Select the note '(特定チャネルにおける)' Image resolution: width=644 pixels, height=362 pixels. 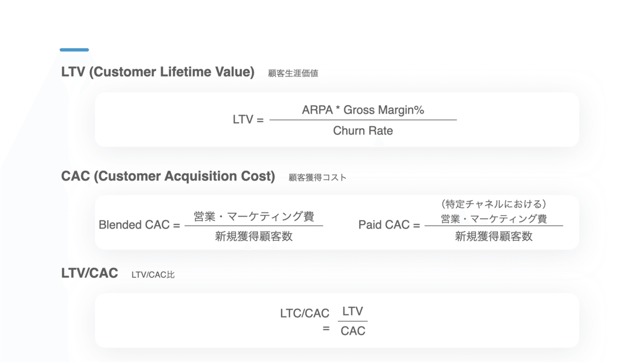494,204
